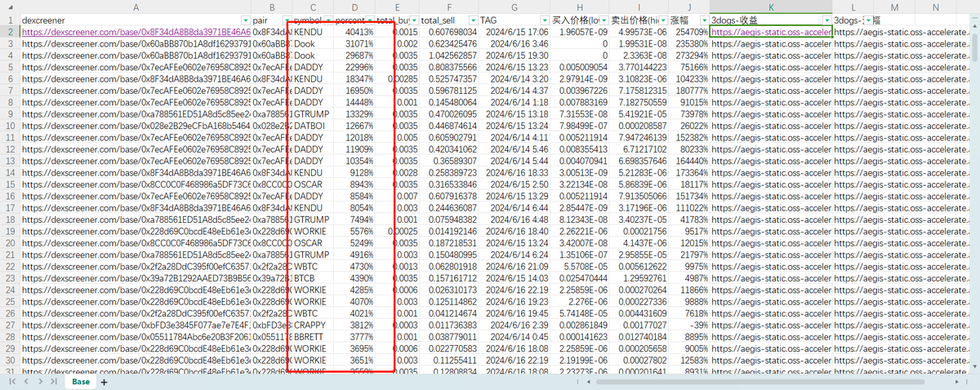
Task: Select cell with value 0.005009054
Action: (581, 68)
